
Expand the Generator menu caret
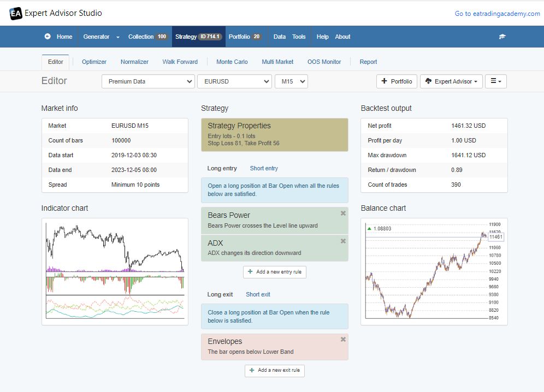tap(118, 37)
